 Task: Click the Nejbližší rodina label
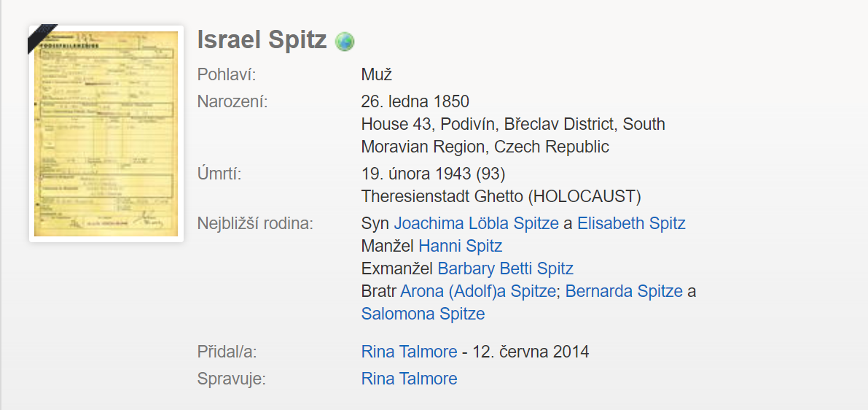[x=255, y=223]
